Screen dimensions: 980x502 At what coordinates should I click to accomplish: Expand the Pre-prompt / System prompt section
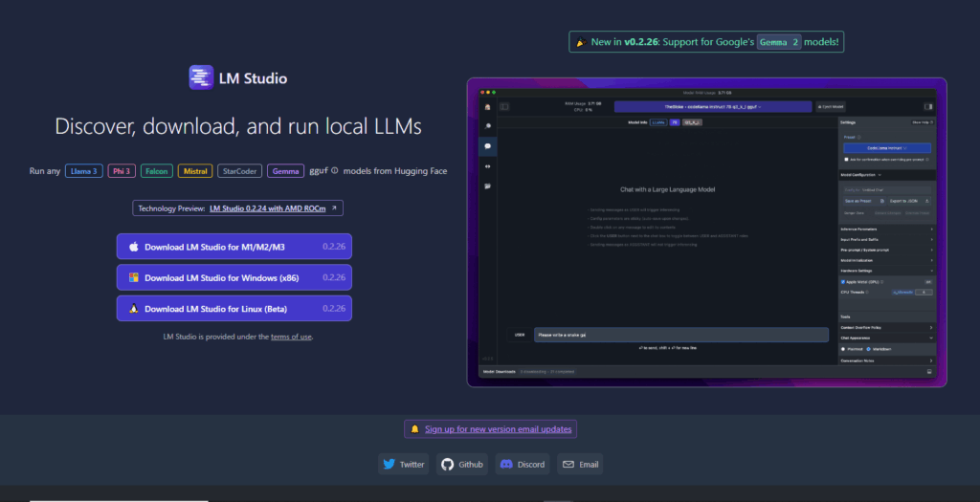(x=885, y=250)
